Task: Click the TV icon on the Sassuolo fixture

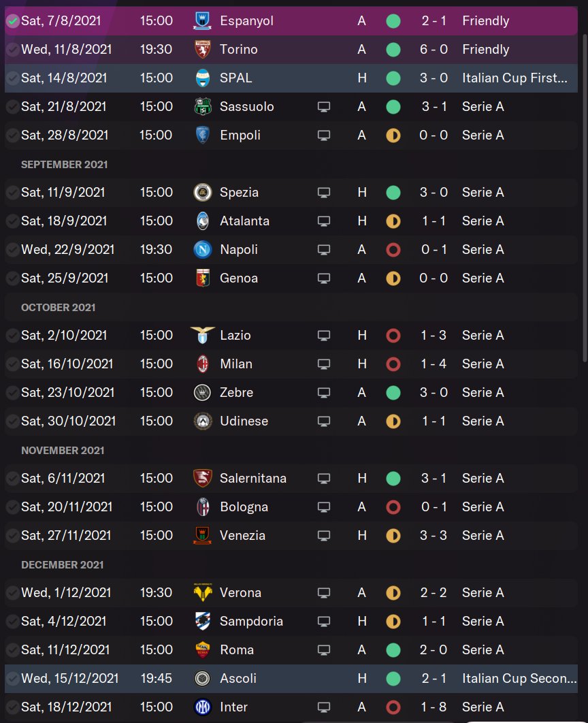Action: click(x=324, y=107)
